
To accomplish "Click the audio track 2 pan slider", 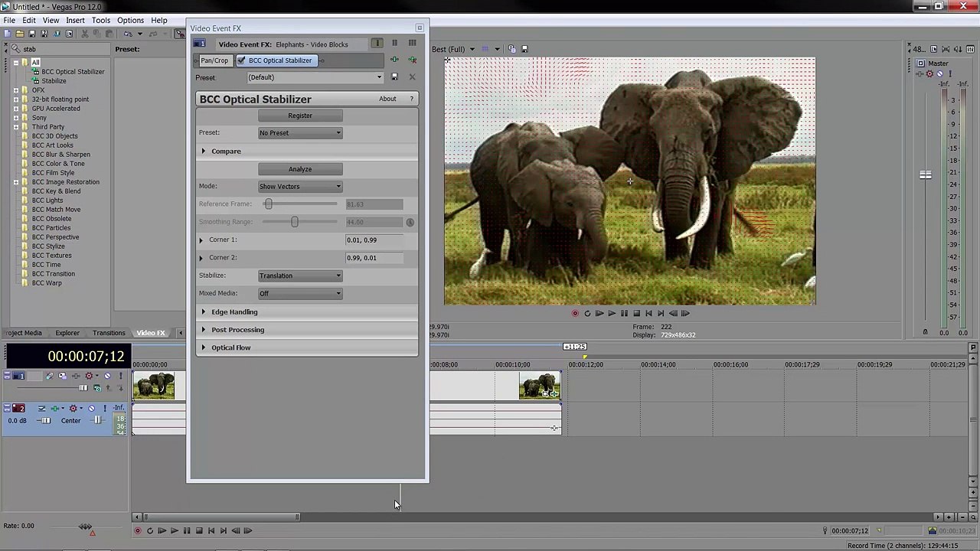I will (98, 420).
